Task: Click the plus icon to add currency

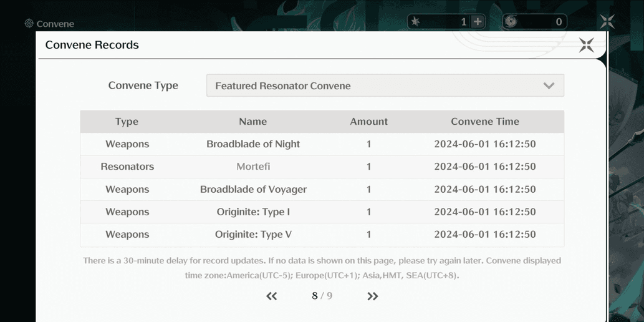Action: pyautogui.click(x=478, y=22)
